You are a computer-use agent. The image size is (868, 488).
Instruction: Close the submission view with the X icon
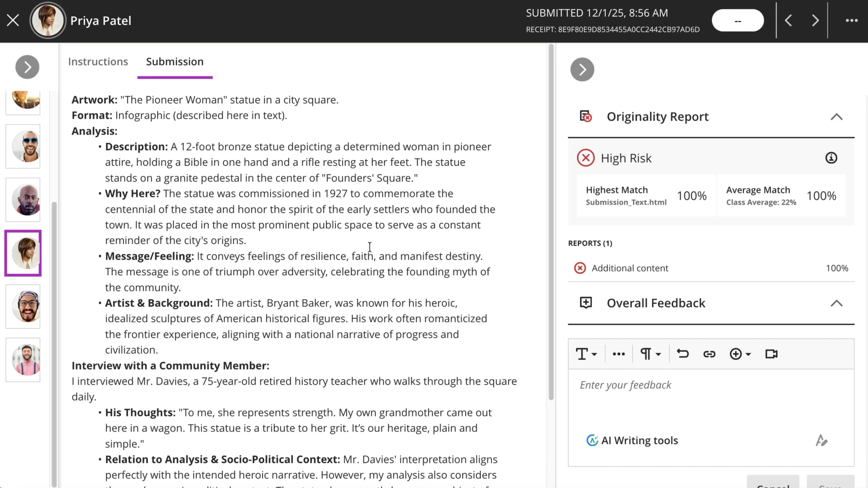tap(13, 20)
